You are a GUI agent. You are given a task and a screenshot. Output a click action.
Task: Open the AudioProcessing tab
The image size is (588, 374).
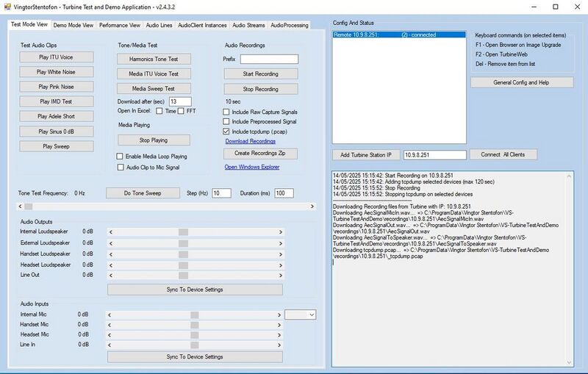click(x=289, y=25)
